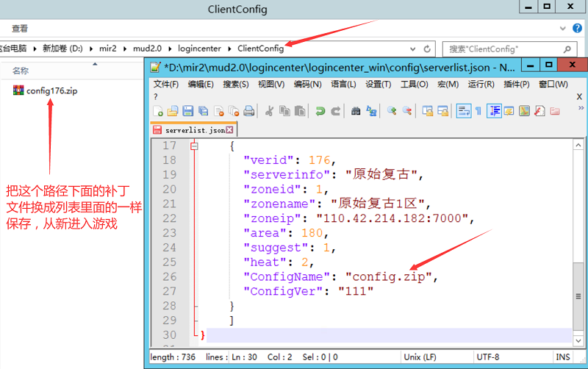Viewport: 588px width, 369px height.
Task: Click the Open file folder icon
Action: coord(173,111)
